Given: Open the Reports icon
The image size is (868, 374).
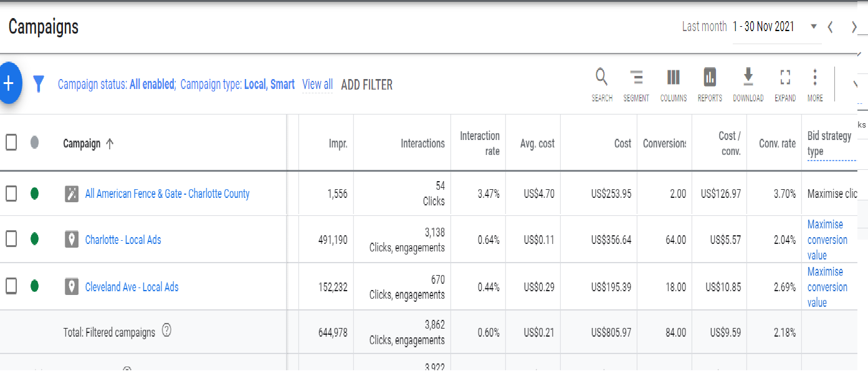Looking at the screenshot, I should (710, 77).
